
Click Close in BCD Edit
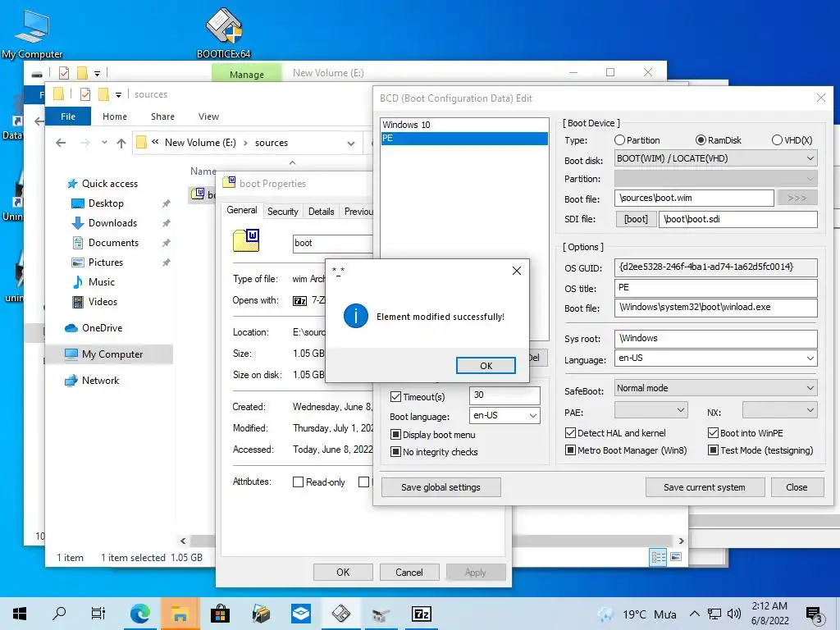tap(797, 487)
